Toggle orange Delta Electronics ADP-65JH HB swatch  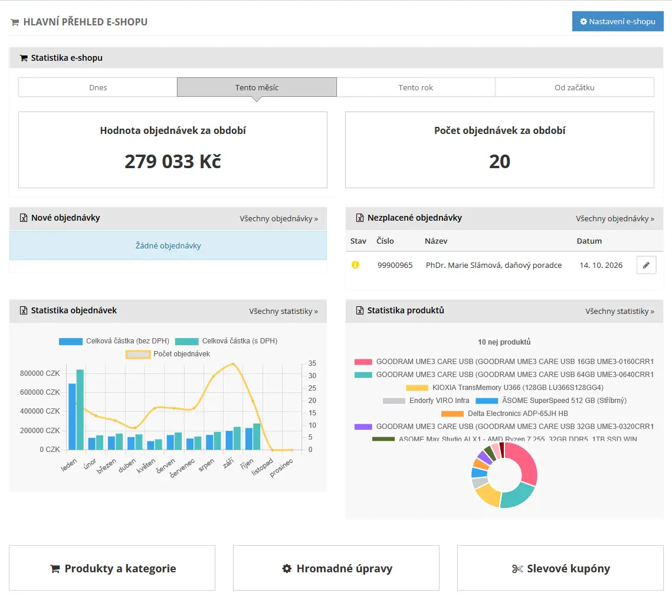[x=453, y=414]
